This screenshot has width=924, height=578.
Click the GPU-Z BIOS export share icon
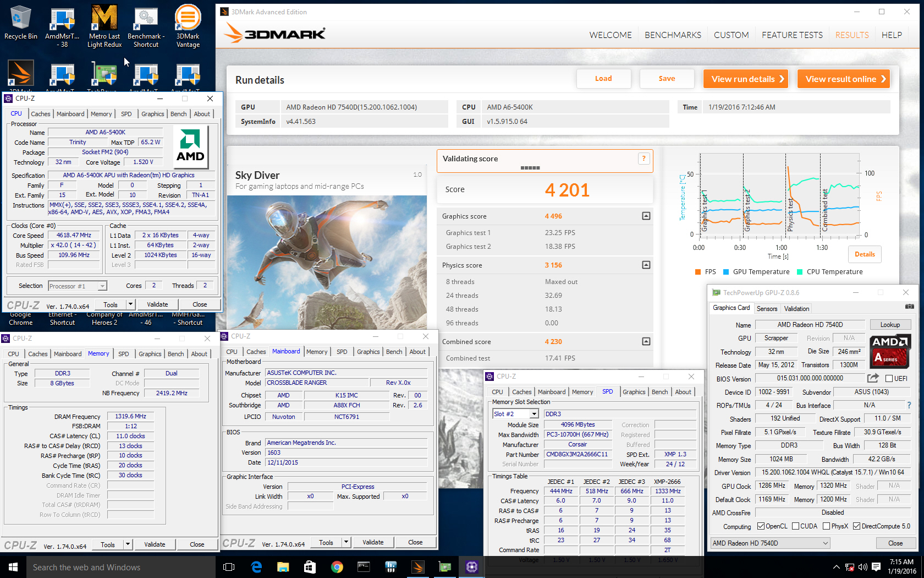873,378
